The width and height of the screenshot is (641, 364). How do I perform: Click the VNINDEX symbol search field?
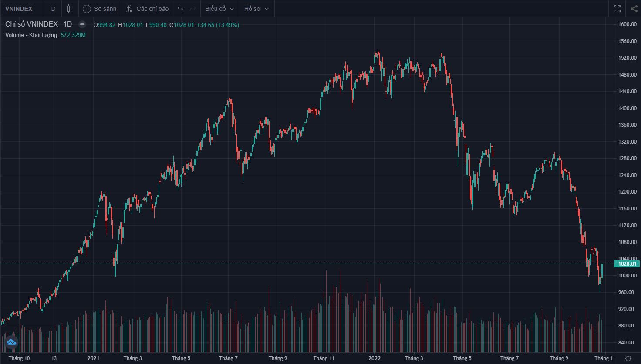(19, 9)
